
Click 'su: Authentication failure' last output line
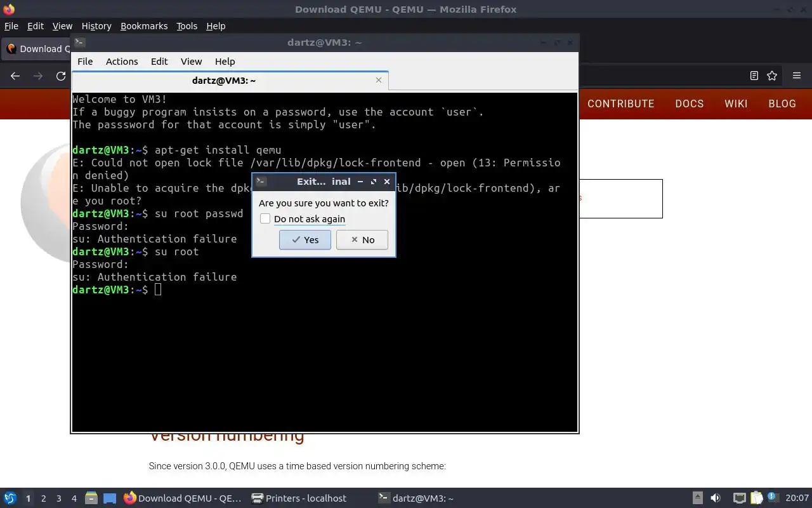[154, 277]
